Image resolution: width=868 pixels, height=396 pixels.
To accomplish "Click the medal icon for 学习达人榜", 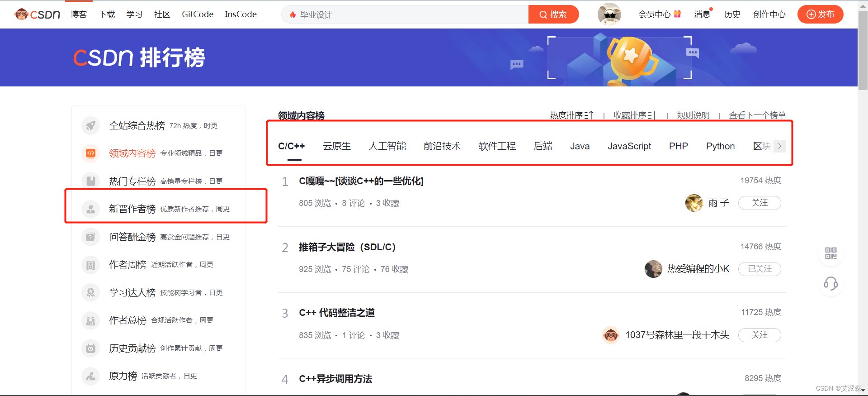I will click(x=91, y=292).
